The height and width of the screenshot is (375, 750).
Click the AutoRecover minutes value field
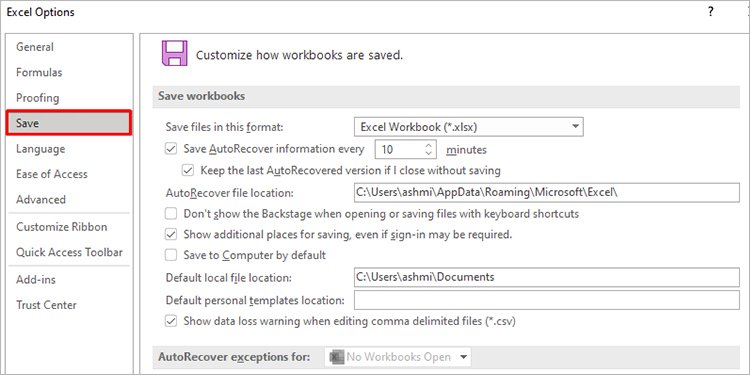click(399, 149)
